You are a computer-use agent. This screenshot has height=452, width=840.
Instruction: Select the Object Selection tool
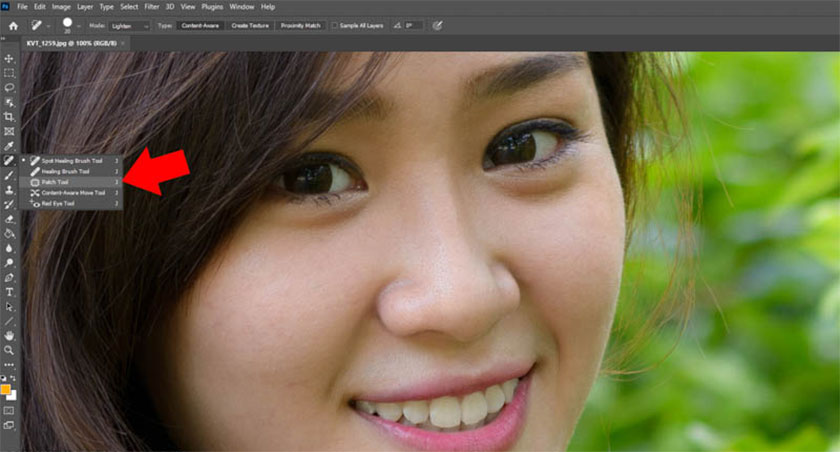9,102
